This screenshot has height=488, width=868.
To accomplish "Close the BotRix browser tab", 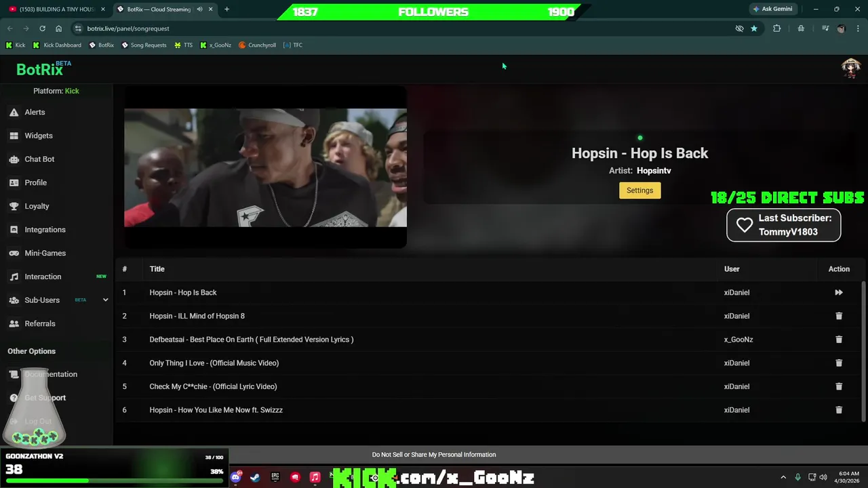I will (211, 9).
